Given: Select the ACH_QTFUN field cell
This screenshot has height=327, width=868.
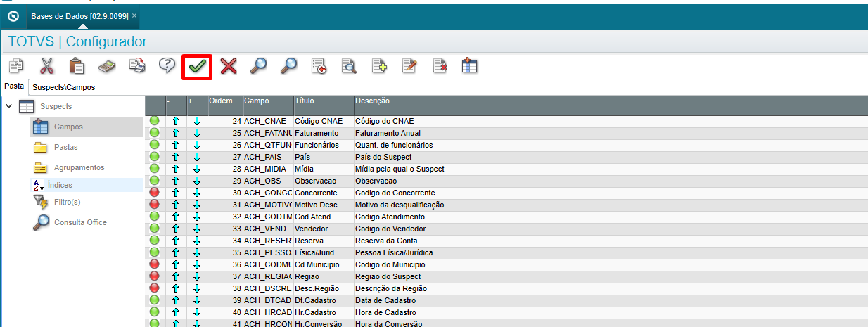Looking at the screenshot, I should (267, 145).
